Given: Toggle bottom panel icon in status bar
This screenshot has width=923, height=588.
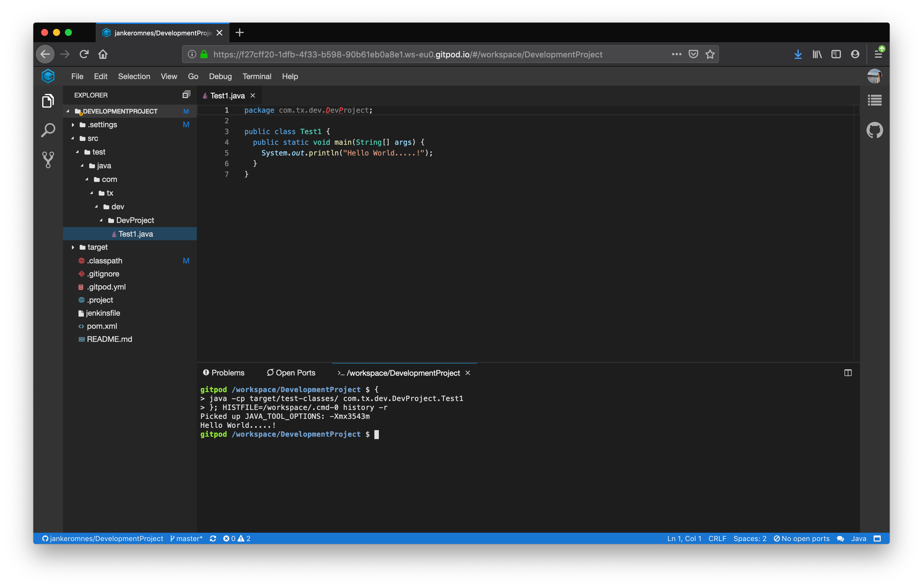Looking at the screenshot, I should coord(877,538).
